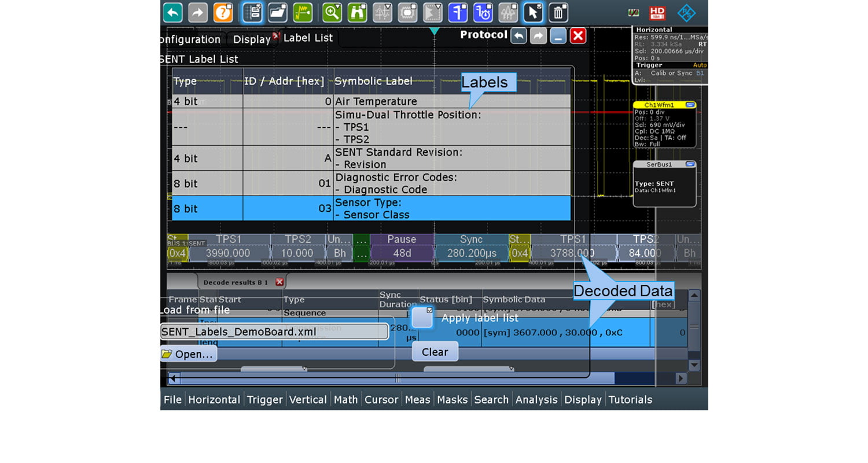
Task: Select the binoculars search icon
Action: tap(357, 12)
